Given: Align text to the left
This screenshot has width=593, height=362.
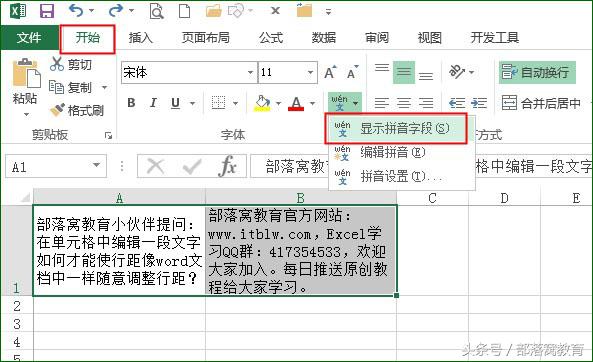Looking at the screenshot, I should 382,103.
